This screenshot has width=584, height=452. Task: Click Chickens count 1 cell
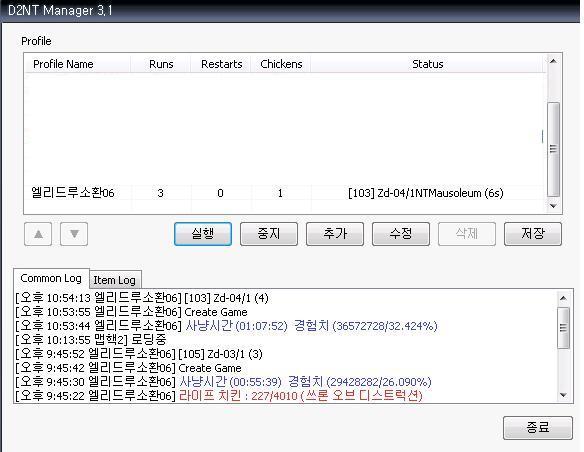click(x=280, y=193)
